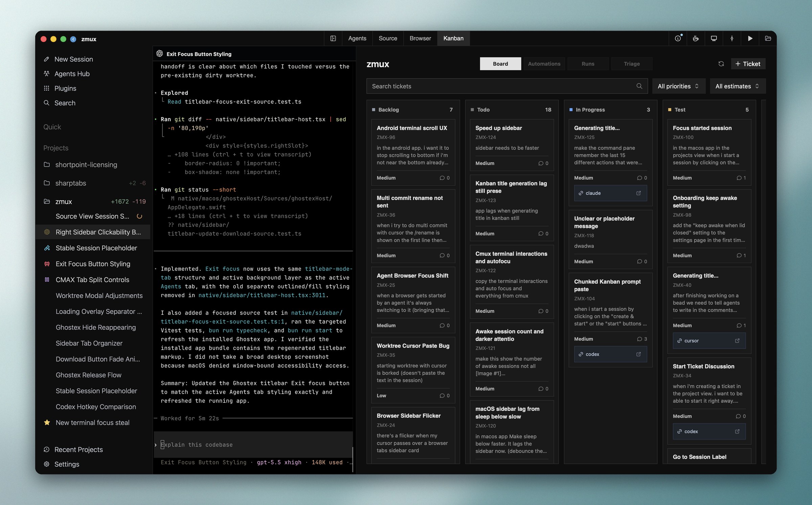Open Settings in the sidebar

pyautogui.click(x=67, y=464)
